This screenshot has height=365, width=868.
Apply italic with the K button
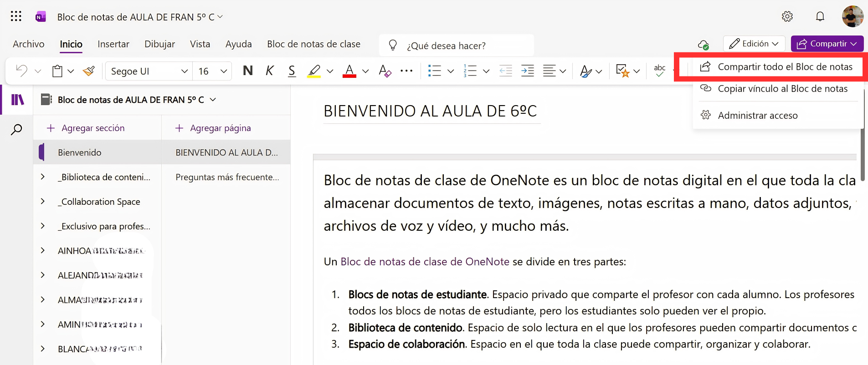(x=270, y=71)
